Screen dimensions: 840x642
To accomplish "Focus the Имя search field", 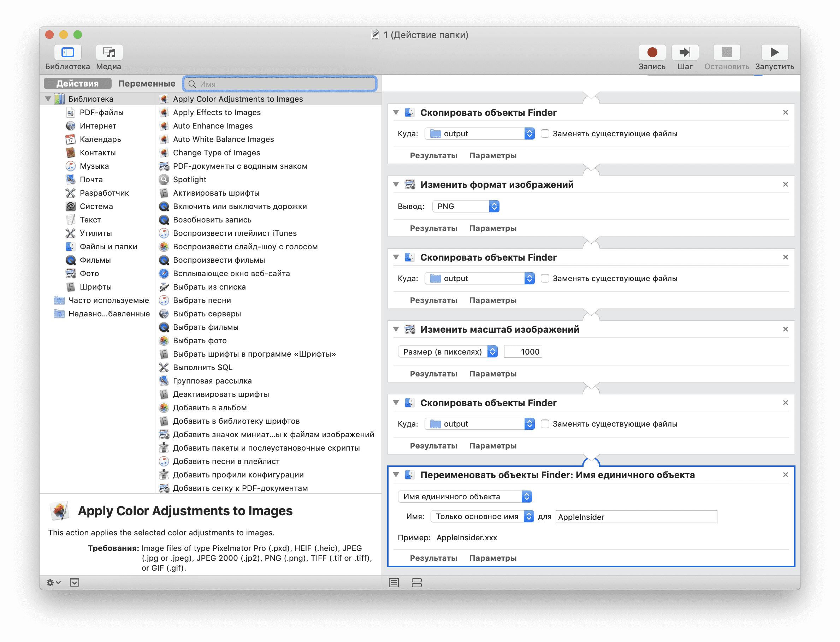I will point(280,84).
